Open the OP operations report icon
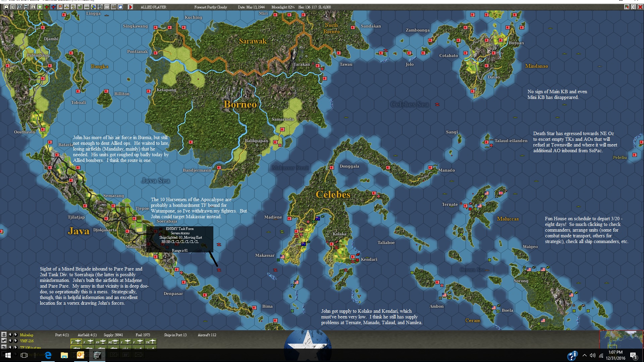 (107, 7)
